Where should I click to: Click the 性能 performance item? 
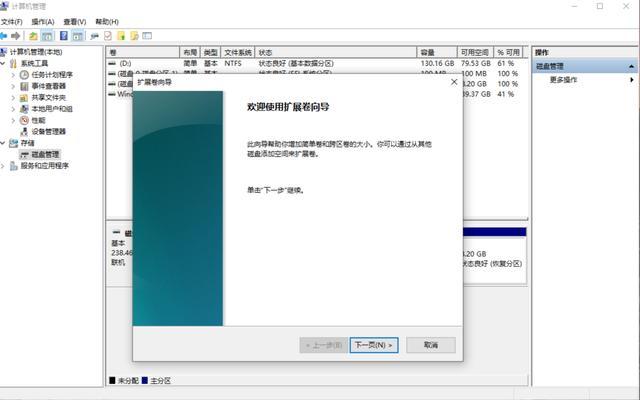pyautogui.click(x=38, y=120)
